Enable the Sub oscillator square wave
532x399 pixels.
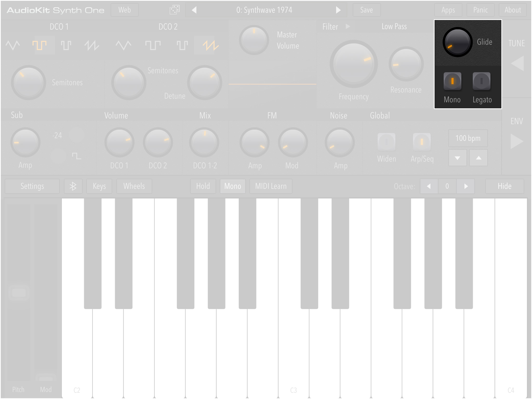point(76,155)
